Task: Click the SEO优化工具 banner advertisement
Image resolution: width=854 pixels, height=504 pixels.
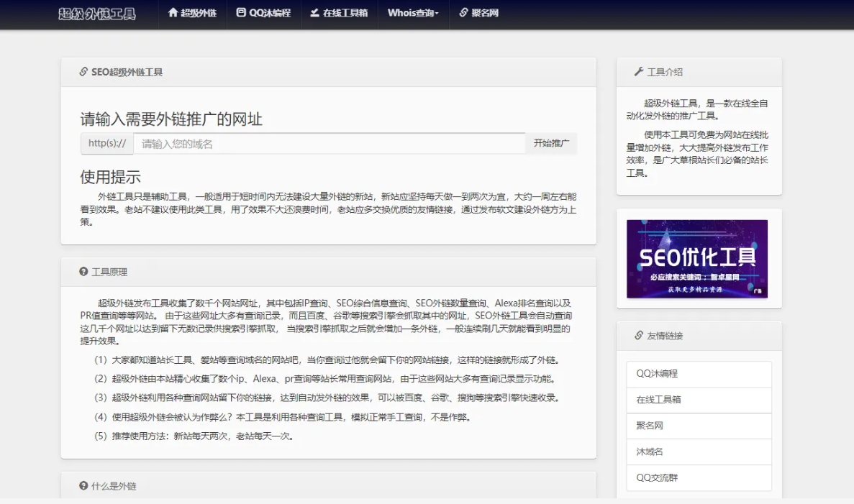Action: pyautogui.click(x=697, y=260)
